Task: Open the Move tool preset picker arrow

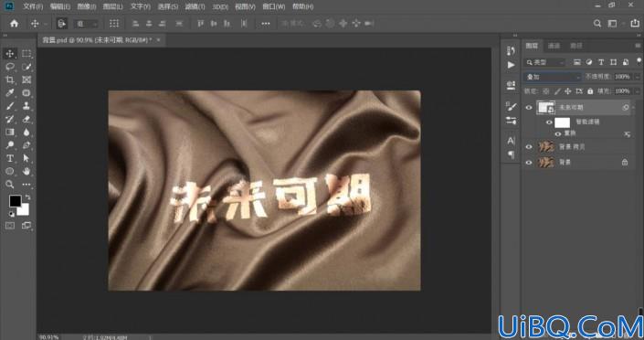Action: [45, 24]
